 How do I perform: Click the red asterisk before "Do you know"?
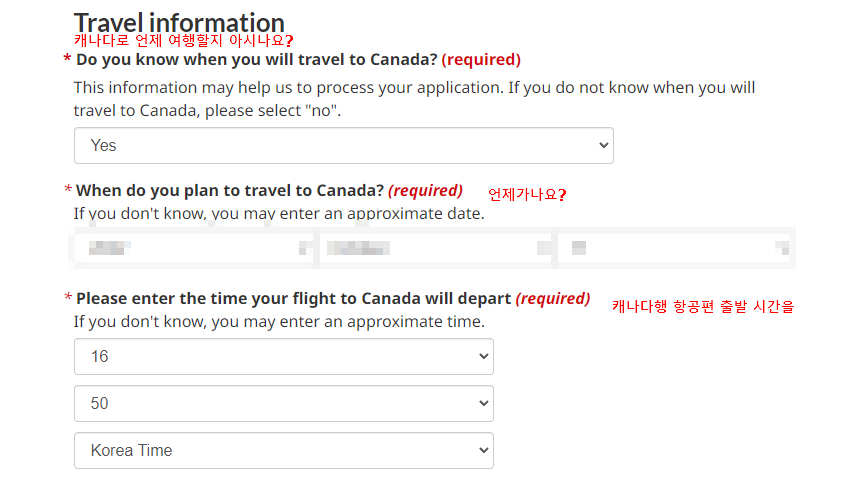coord(67,61)
